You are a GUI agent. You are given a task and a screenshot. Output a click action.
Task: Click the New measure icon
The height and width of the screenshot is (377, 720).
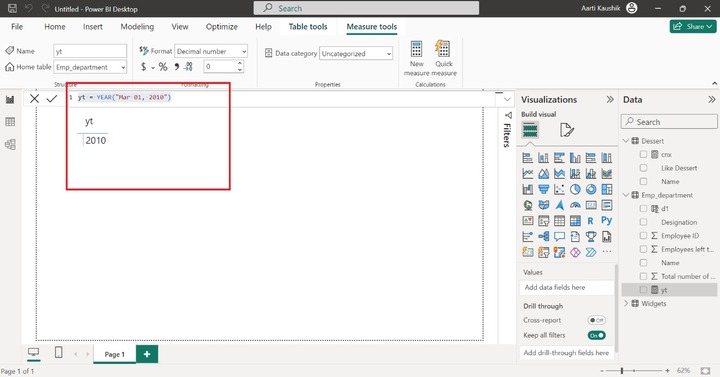[416, 49]
